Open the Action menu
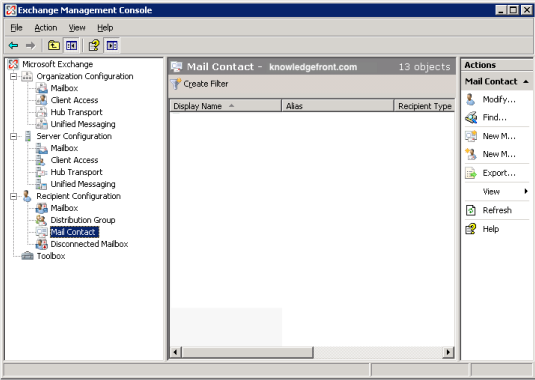This screenshot has height=380, width=535. pos(46,28)
